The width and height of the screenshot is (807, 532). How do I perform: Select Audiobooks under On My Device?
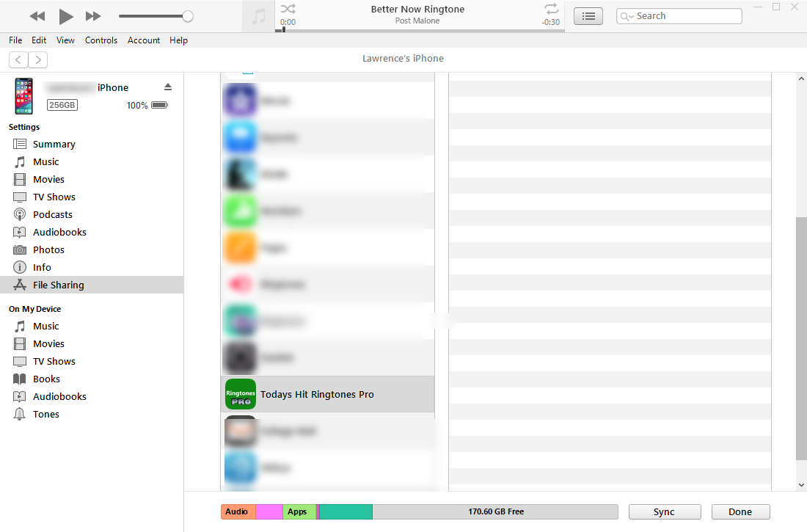click(x=92, y=396)
